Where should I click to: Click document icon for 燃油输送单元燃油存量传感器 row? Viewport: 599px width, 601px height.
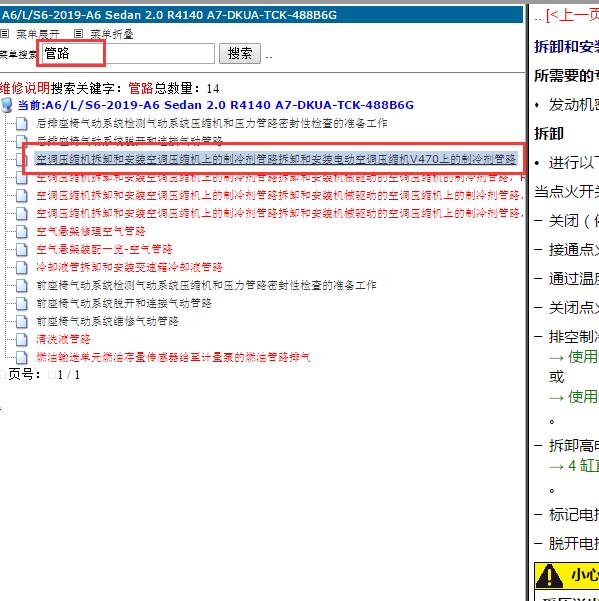coord(22,358)
